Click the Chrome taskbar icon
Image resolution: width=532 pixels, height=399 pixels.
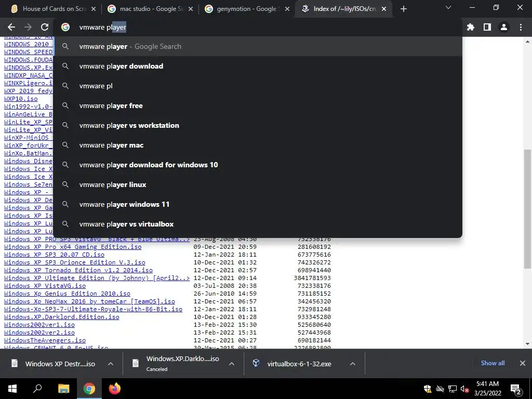(x=89, y=389)
